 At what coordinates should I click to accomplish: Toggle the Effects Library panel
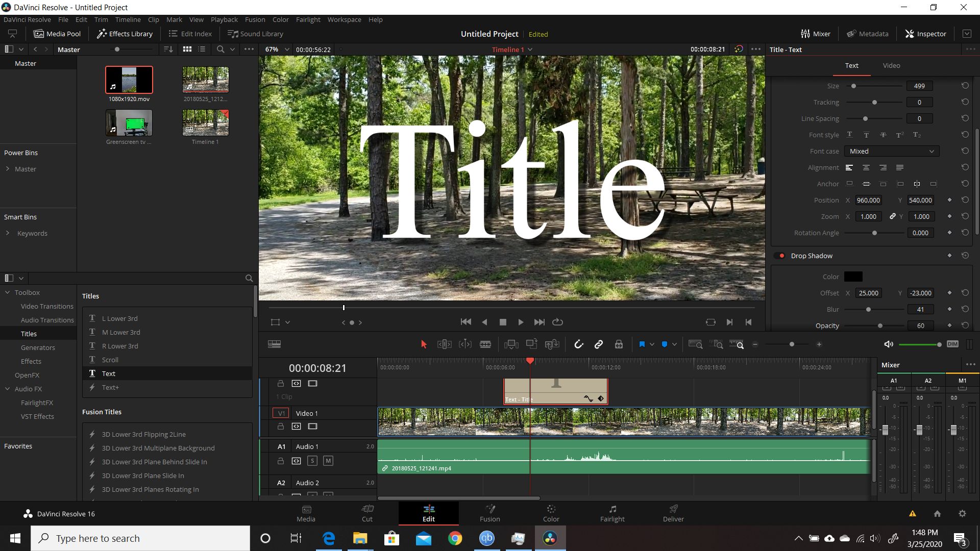tap(125, 34)
